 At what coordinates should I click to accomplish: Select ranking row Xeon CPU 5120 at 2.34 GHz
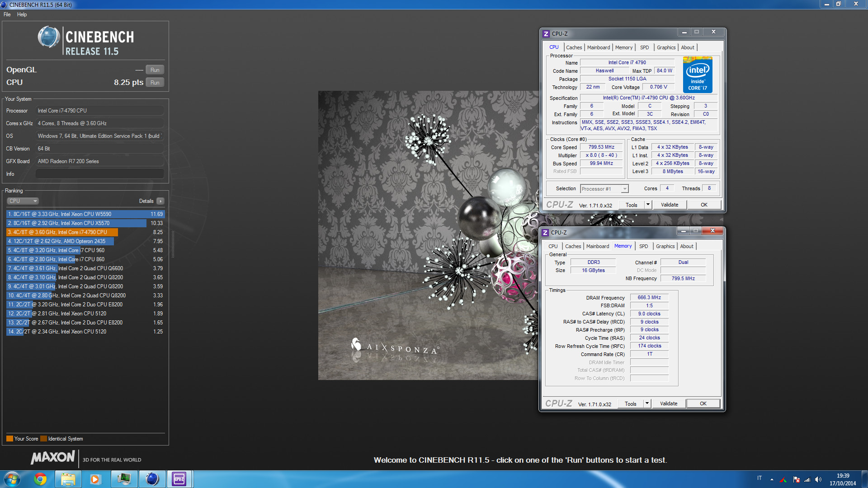pyautogui.click(x=85, y=332)
